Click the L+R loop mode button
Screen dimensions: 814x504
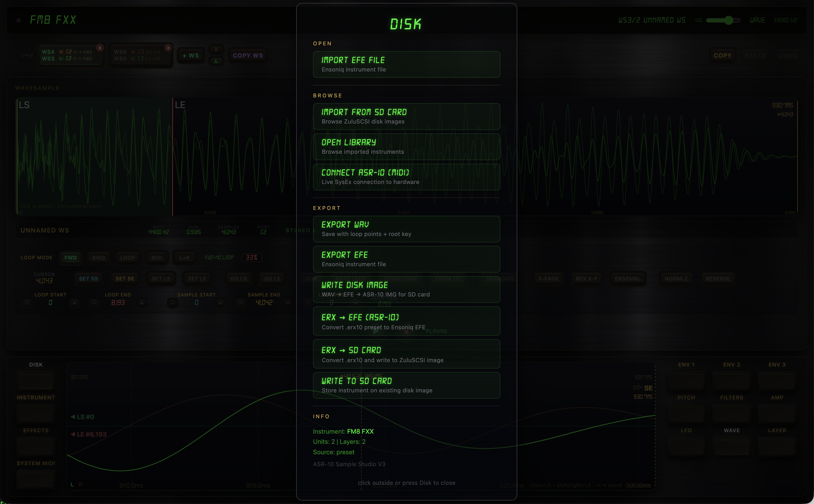(184, 258)
